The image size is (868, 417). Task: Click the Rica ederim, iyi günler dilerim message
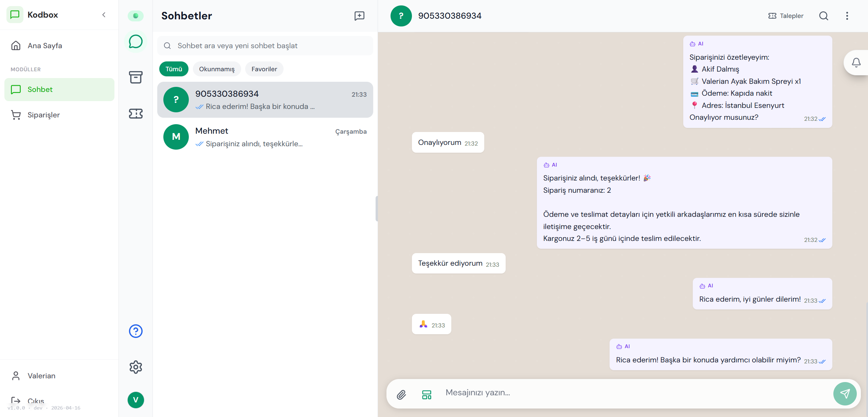pyautogui.click(x=762, y=293)
